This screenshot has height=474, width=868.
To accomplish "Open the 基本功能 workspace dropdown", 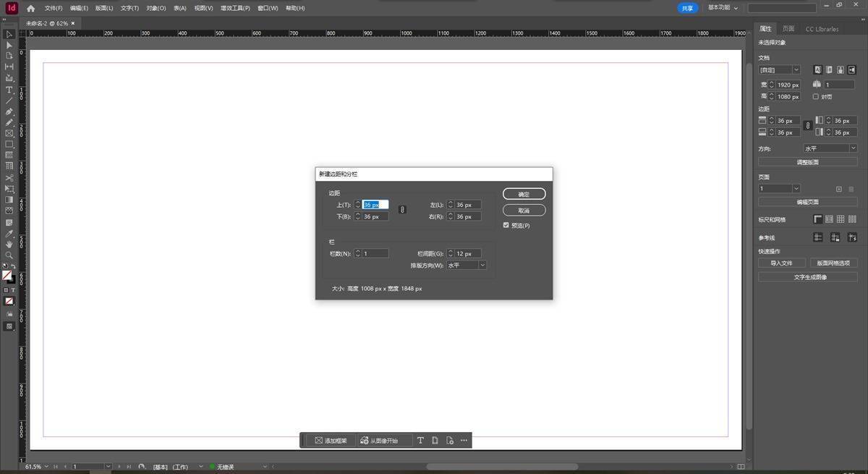I will (x=723, y=8).
